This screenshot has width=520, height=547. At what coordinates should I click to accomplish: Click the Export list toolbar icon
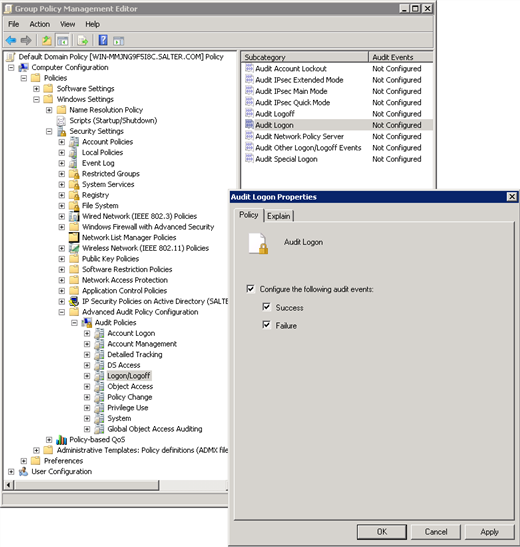point(83,40)
